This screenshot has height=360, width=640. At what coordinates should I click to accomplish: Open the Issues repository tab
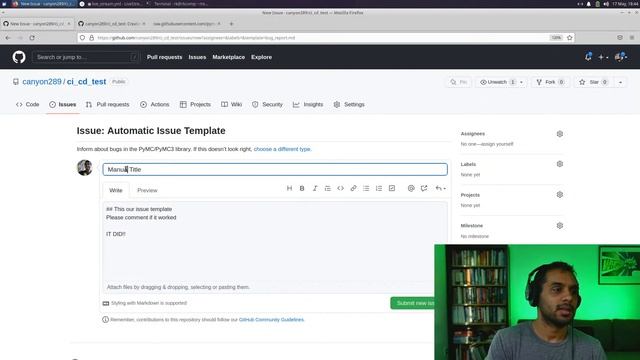[63, 104]
